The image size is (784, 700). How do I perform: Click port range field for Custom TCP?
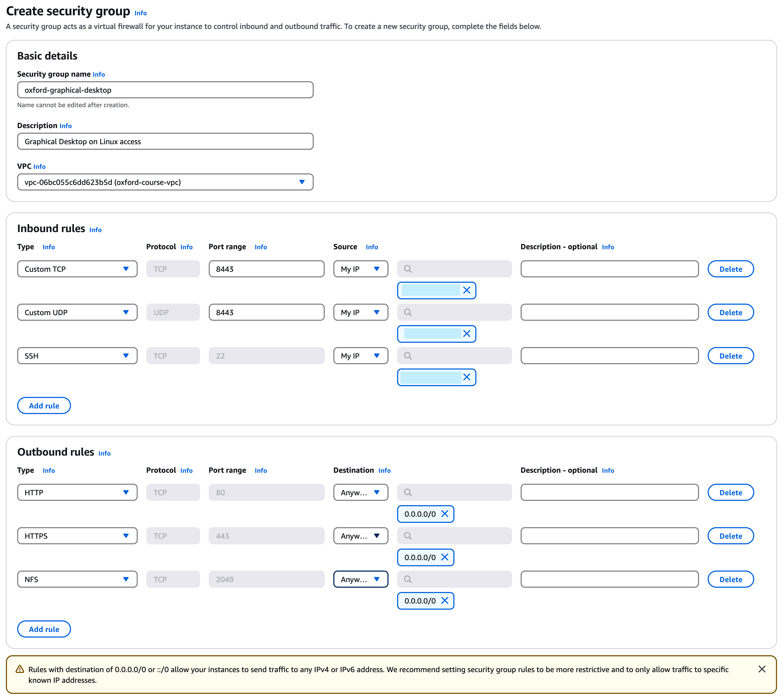point(266,269)
